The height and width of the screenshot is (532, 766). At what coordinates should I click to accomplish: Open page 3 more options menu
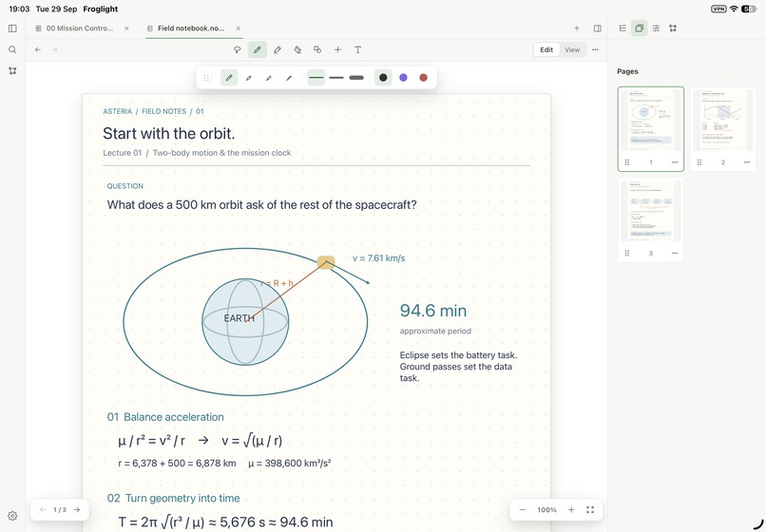point(675,253)
